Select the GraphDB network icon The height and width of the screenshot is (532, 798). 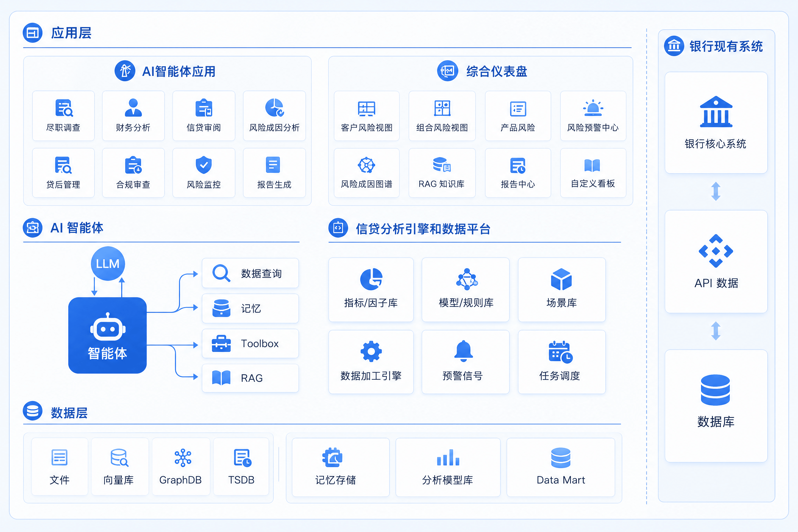tap(183, 458)
